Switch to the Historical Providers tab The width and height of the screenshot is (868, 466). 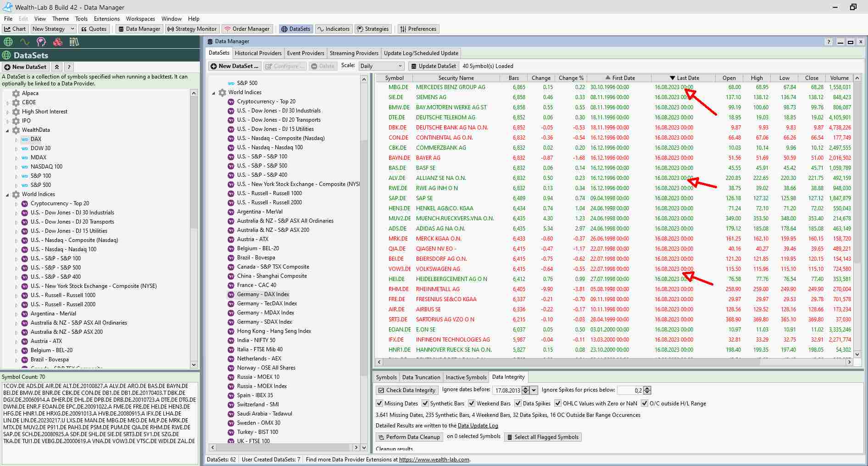coord(258,53)
